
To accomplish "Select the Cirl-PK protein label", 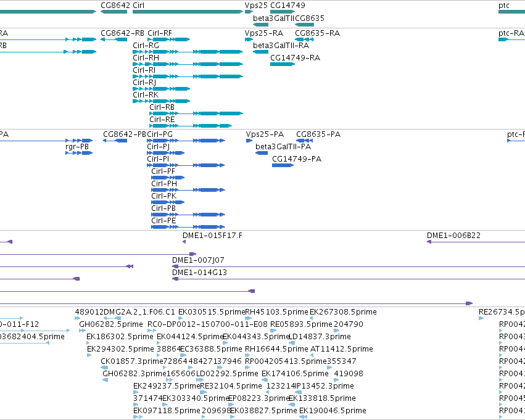I will (163, 197).
